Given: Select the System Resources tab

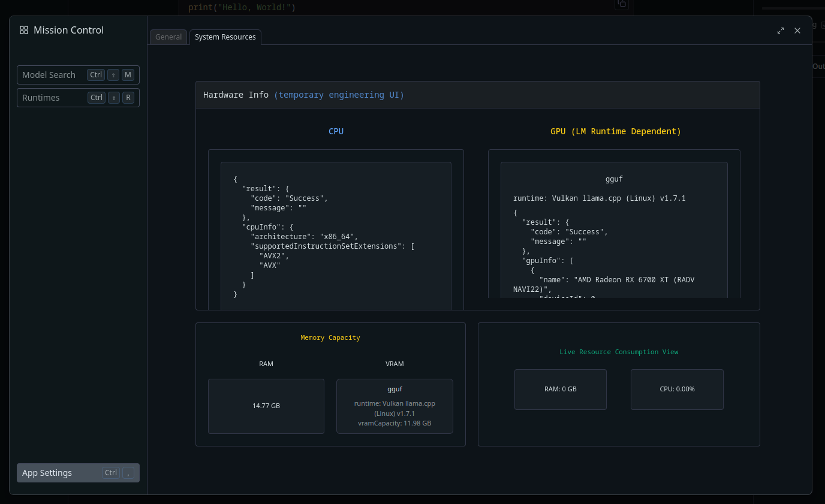Looking at the screenshot, I should coord(225,37).
